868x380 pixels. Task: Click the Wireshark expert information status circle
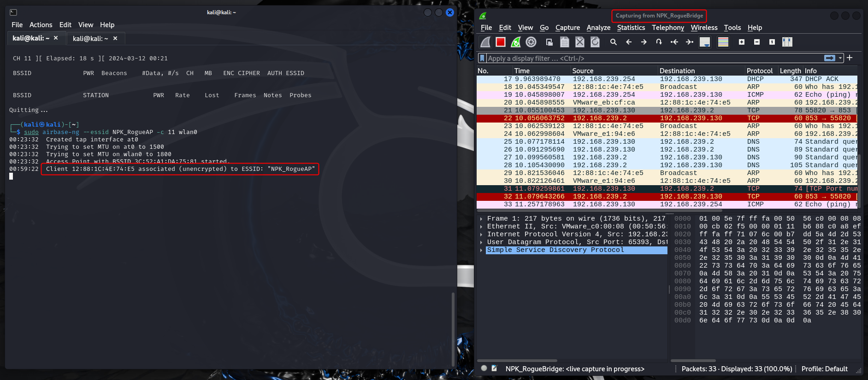click(x=484, y=368)
